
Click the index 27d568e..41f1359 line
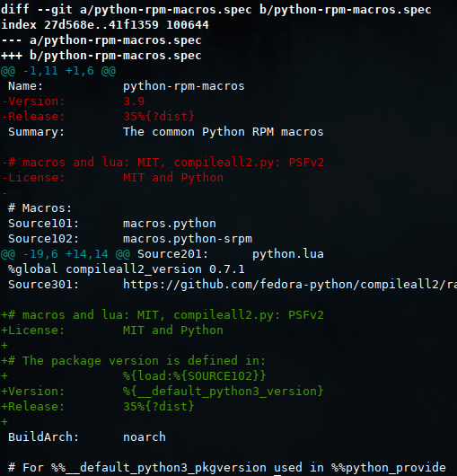point(105,24)
